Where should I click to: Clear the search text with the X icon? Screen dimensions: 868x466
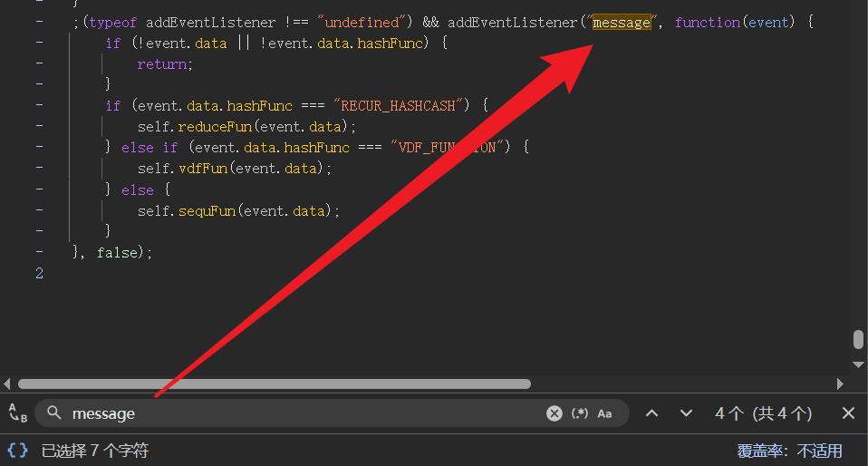(x=555, y=413)
